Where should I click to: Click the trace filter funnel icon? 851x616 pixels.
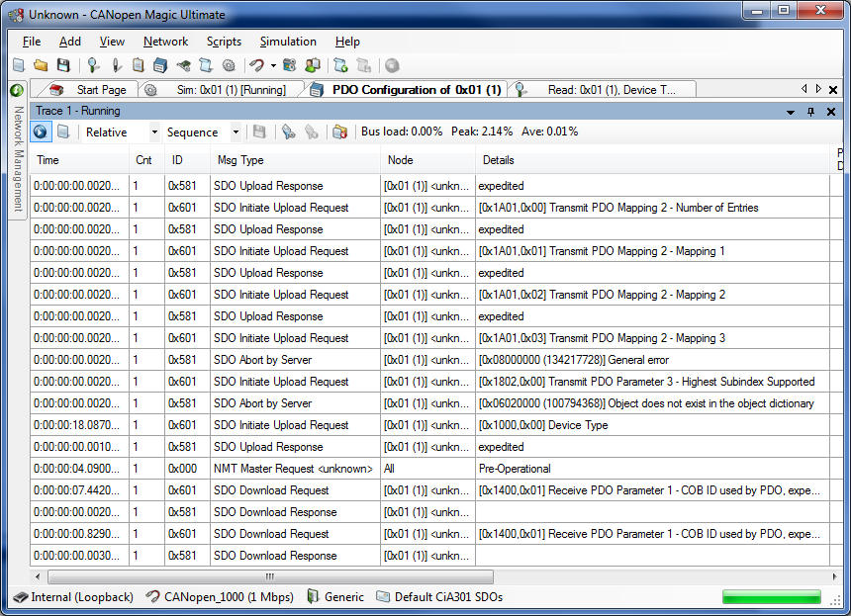288,132
